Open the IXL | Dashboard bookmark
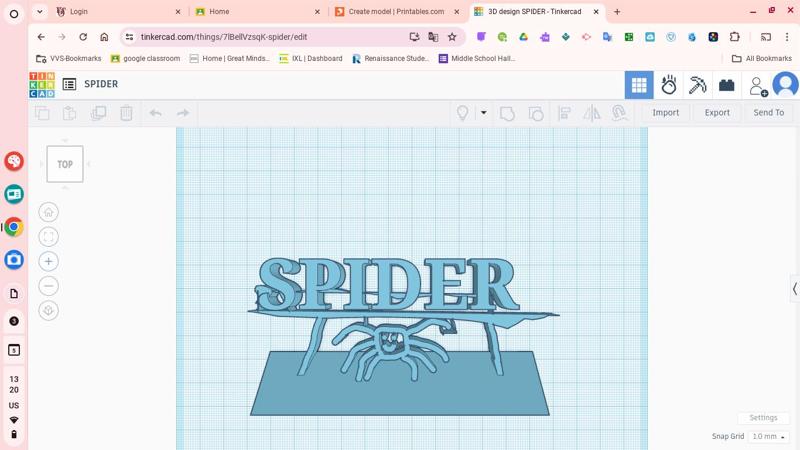800x450 pixels. tap(311, 59)
